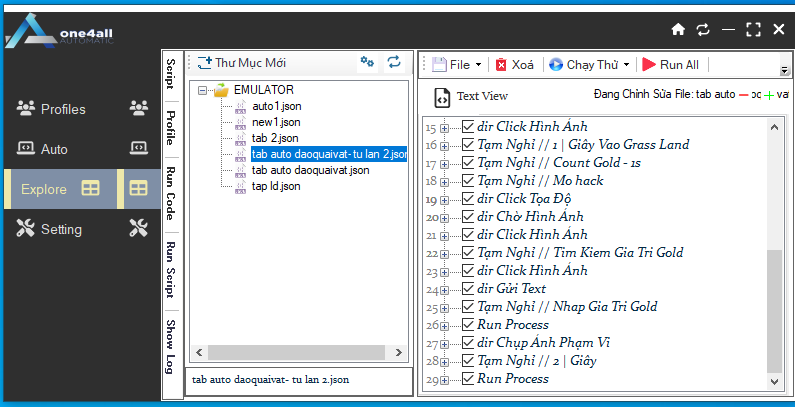Screen dimensions: 795x407
Task: Uncheck step 16 Tạm Nghỉ Vao Grass Land
Action: click(x=468, y=144)
